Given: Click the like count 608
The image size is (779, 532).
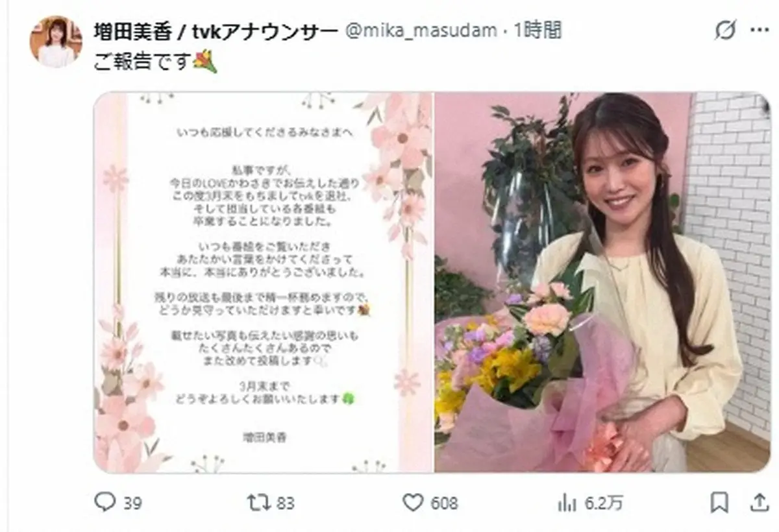Looking at the screenshot, I should [x=444, y=503].
